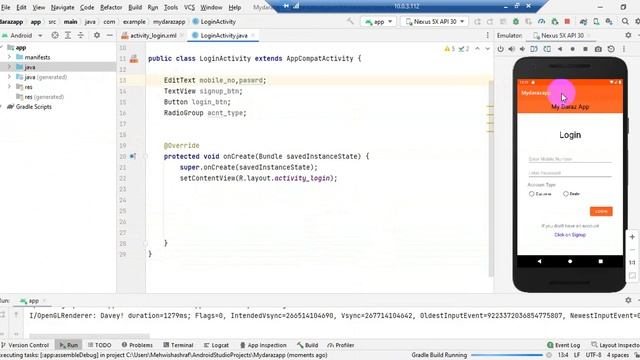
Task: Click the LoginActivity breadcrumb
Action: [x=214, y=21]
